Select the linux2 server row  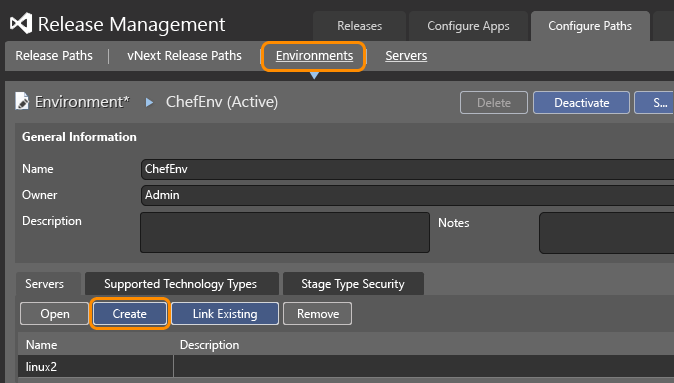(346, 367)
